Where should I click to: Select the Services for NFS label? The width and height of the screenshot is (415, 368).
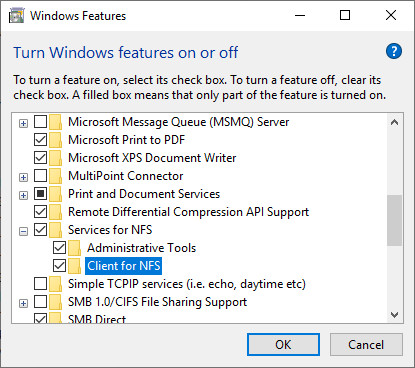(110, 230)
